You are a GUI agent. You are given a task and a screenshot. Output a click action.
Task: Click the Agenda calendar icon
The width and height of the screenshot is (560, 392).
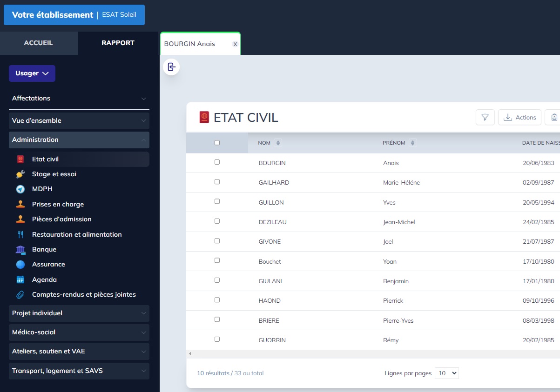pos(20,279)
